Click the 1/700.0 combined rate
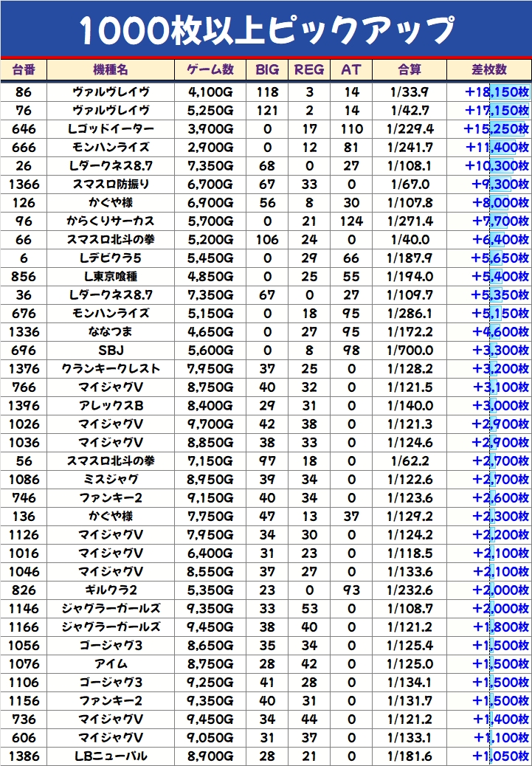Image resolution: width=532 pixels, height=766 pixels. [x=410, y=351]
